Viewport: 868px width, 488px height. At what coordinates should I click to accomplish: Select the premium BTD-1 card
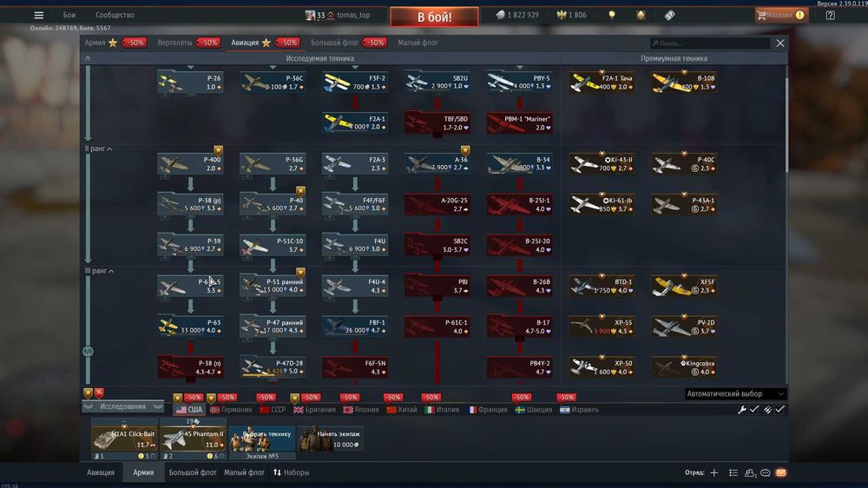(602, 286)
